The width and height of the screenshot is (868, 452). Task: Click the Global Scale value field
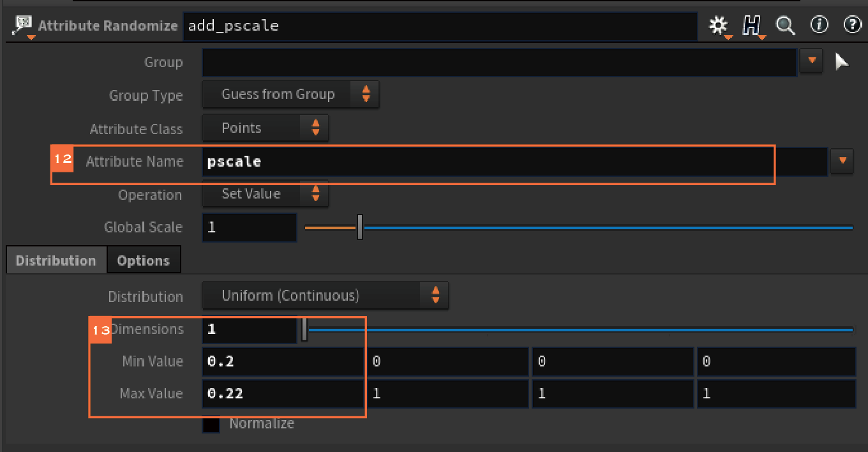coord(250,227)
